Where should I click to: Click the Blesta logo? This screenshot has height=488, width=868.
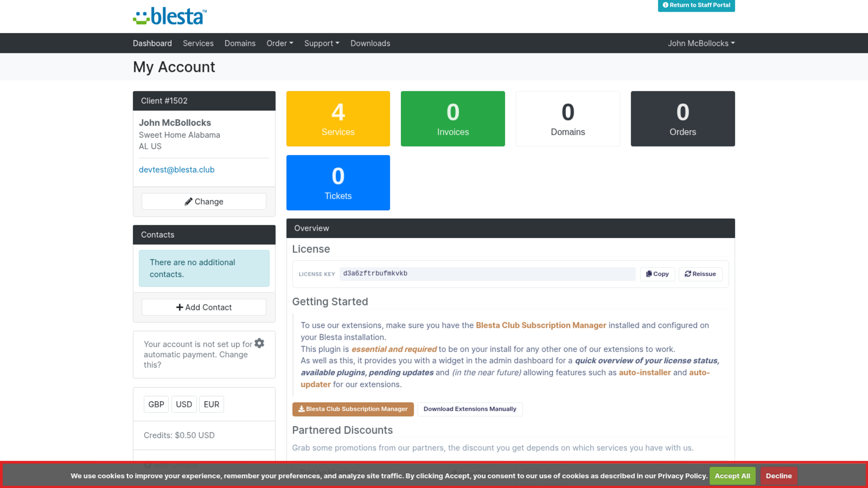click(x=170, y=16)
